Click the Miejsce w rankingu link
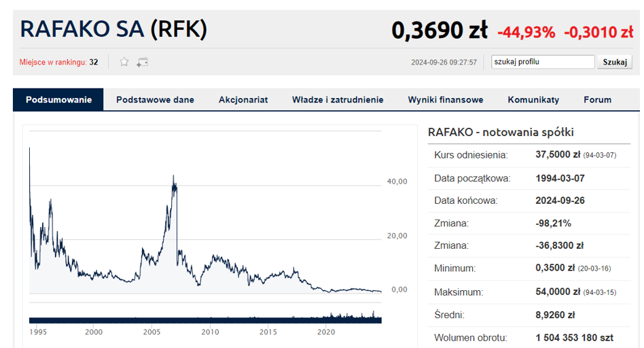 click(53, 63)
